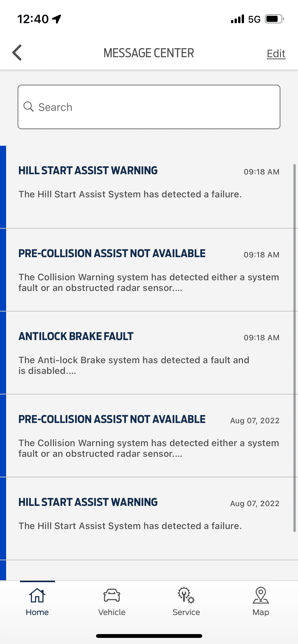Focus the Search input field
This screenshot has height=644, width=298.
pos(149,107)
